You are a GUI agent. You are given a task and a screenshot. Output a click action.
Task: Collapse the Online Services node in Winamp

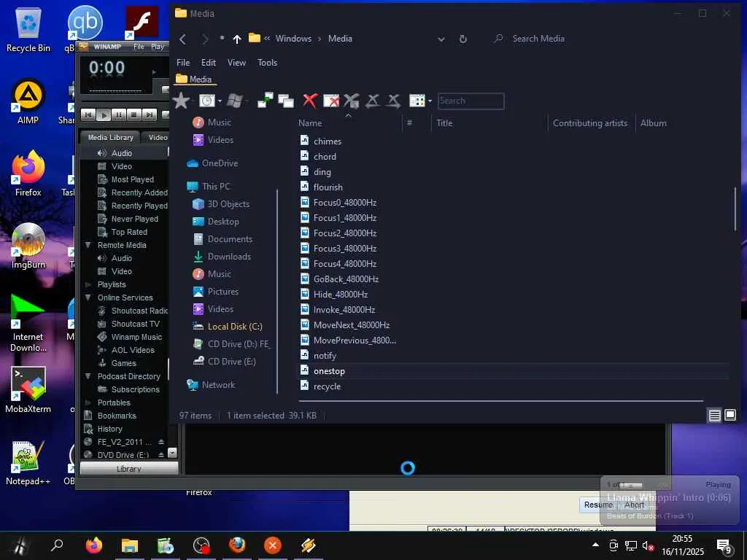tap(88, 297)
